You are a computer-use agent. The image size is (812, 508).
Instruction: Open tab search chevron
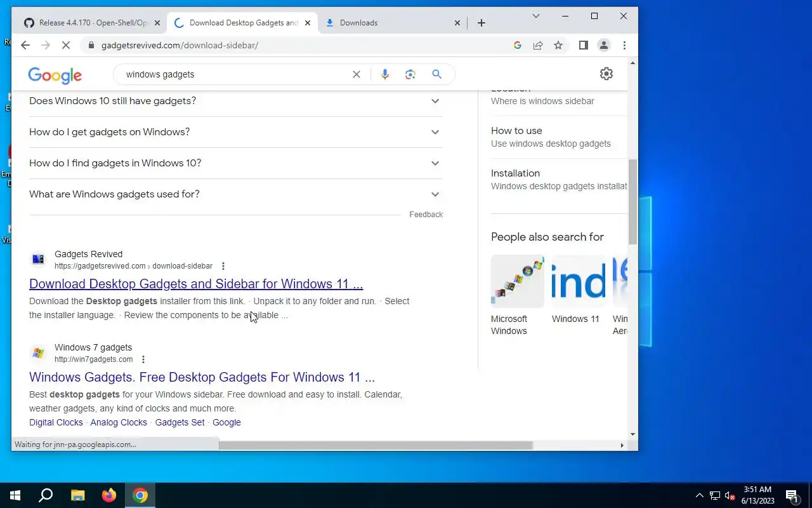536,16
